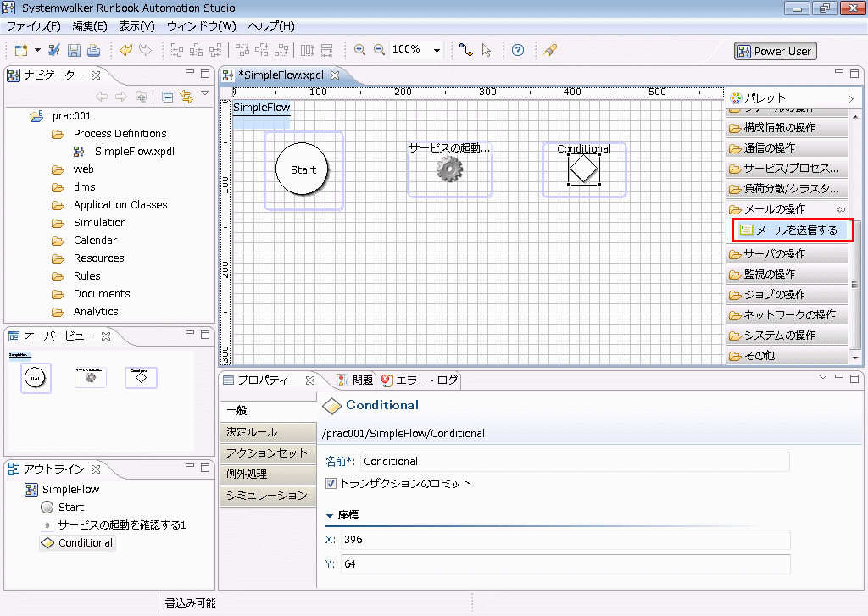Image resolution: width=868 pixels, height=616 pixels.
Task: Close the ナビゲーター view tab
Action: [96, 75]
